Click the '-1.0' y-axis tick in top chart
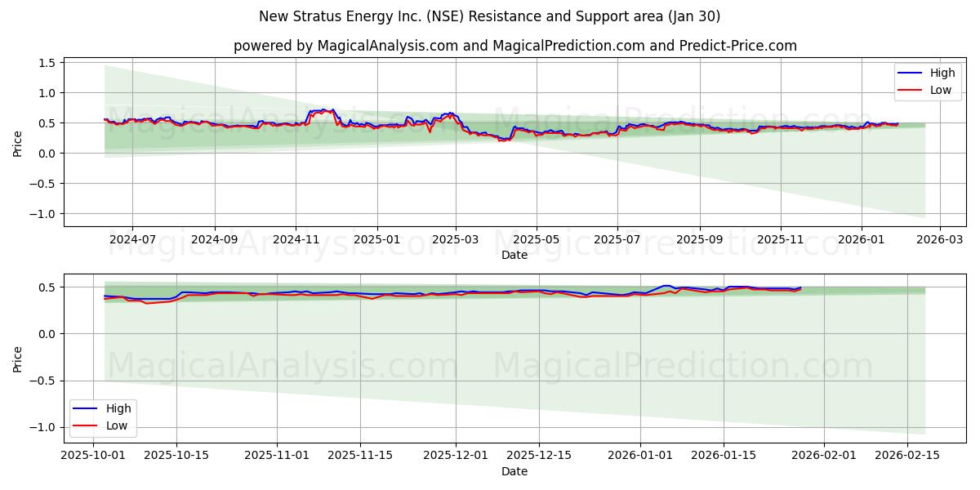The image size is (980, 490). click(x=42, y=214)
